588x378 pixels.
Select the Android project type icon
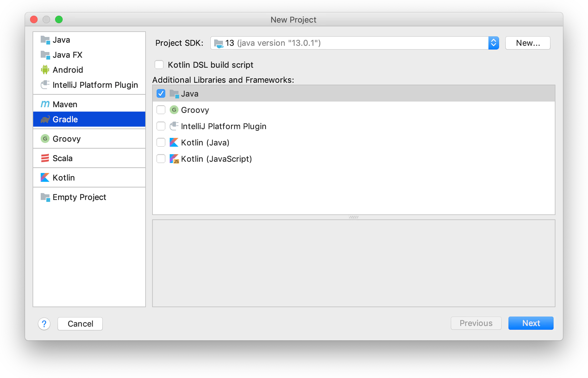coord(45,70)
